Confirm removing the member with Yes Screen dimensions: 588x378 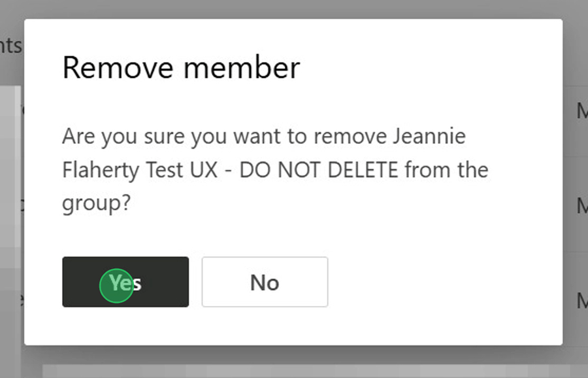point(125,282)
